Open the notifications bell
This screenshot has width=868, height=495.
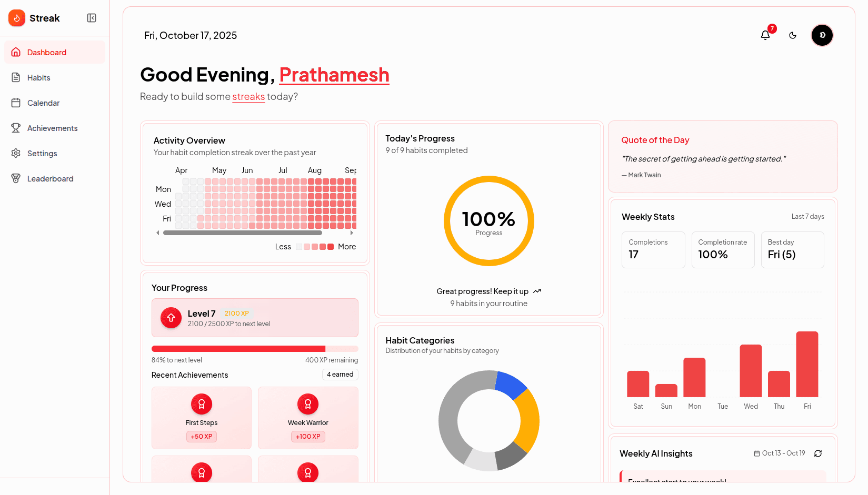click(x=765, y=35)
